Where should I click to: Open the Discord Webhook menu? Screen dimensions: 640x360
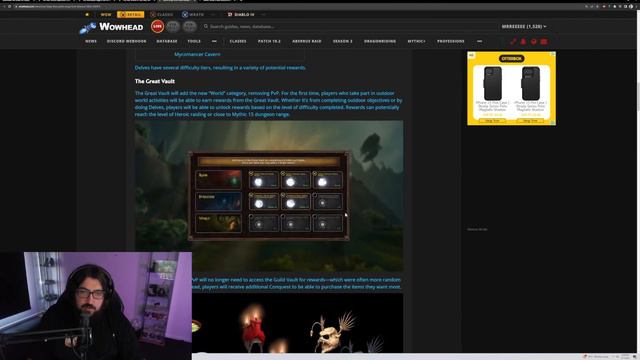coord(127,41)
